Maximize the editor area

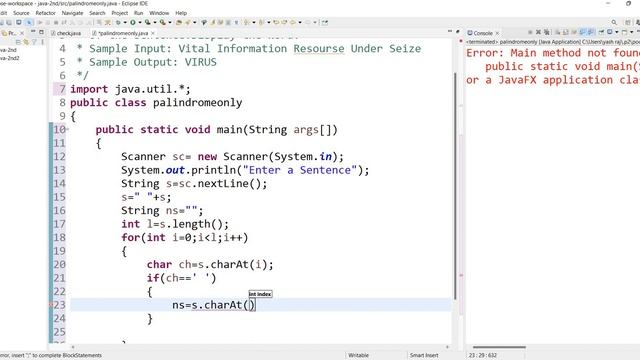click(458, 31)
